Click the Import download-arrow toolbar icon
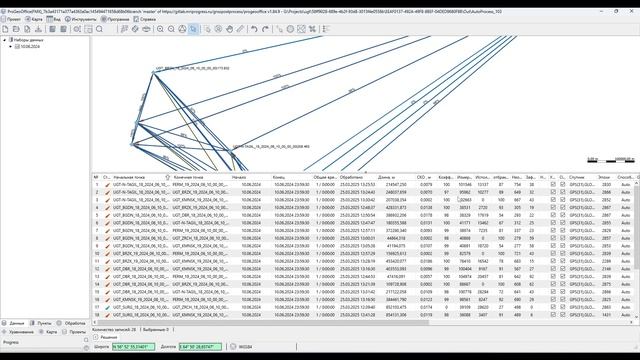 [x=38, y=29]
